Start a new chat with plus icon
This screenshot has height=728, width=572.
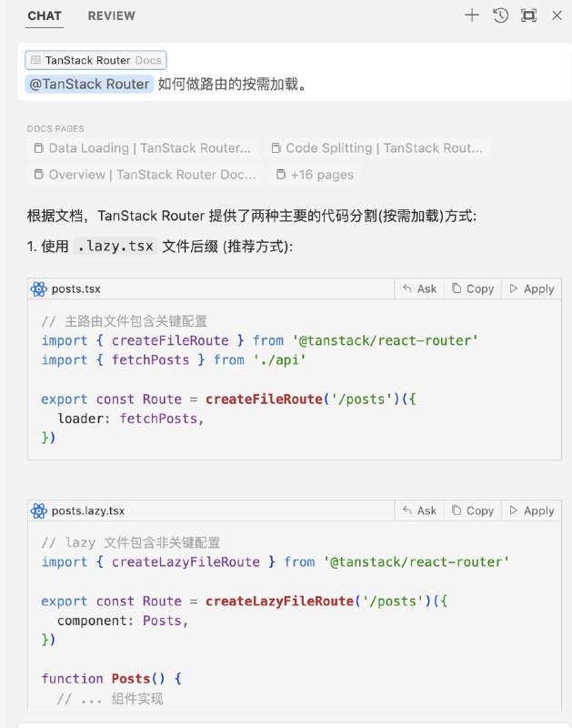coord(472,15)
